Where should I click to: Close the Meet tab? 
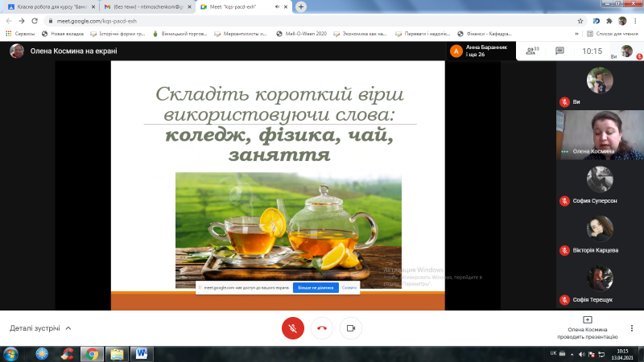tap(286, 7)
